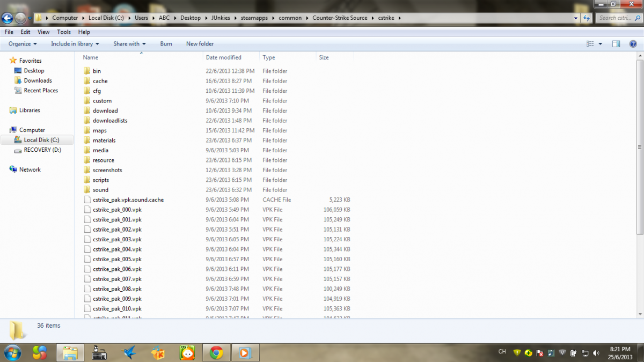Viewport: 644px width, 362px height.
Task: Select the maps folder icon
Action: (x=88, y=130)
